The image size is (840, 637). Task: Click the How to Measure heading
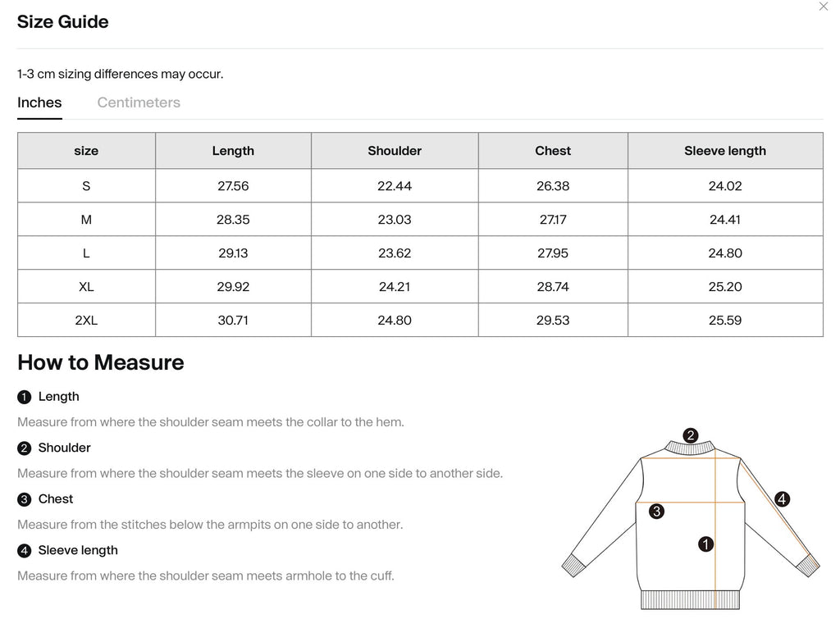[x=101, y=362]
